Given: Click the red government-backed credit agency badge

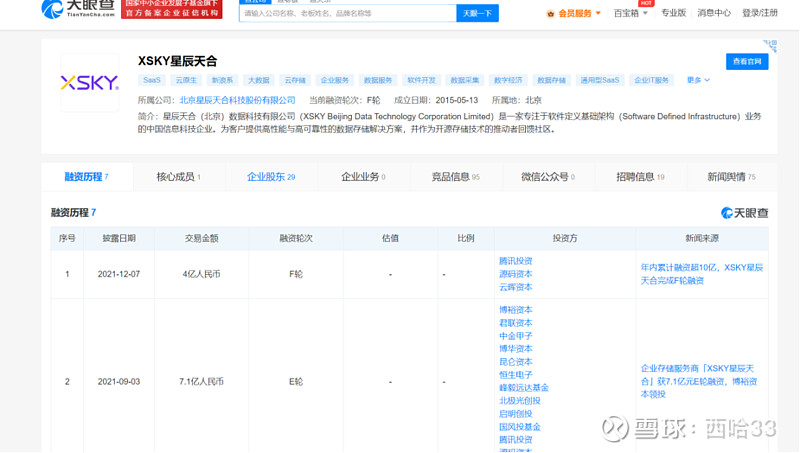Looking at the screenshot, I should tap(171, 10).
